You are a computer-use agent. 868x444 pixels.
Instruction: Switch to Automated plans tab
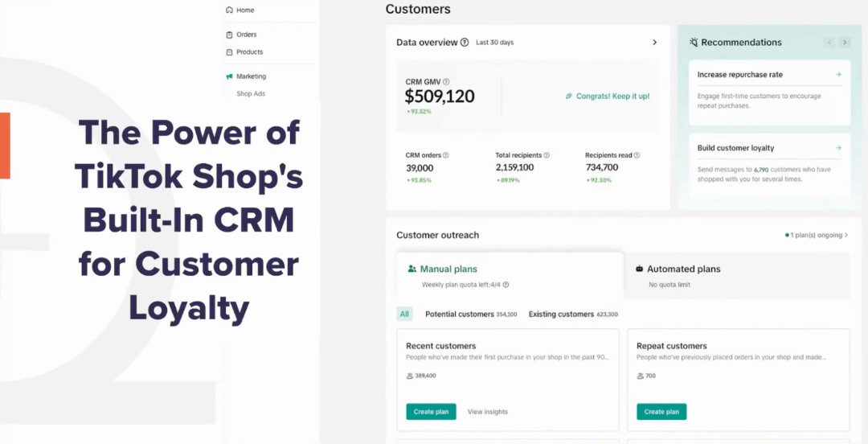pos(737,276)
